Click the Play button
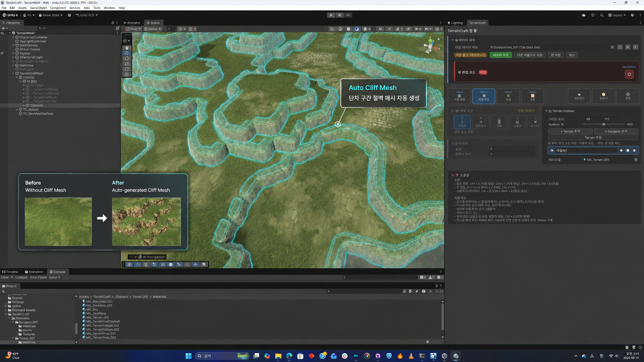Screen dimensions: 644x362 point(331,15)
